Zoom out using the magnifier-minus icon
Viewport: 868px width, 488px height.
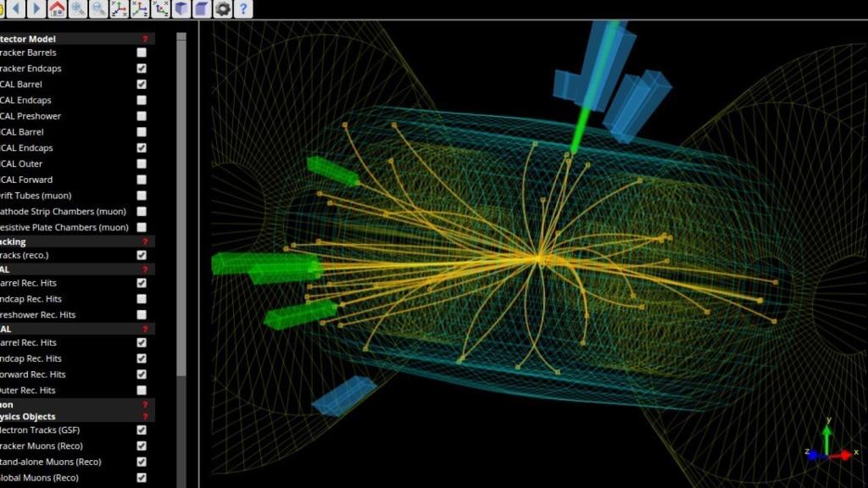coord(97,9)
